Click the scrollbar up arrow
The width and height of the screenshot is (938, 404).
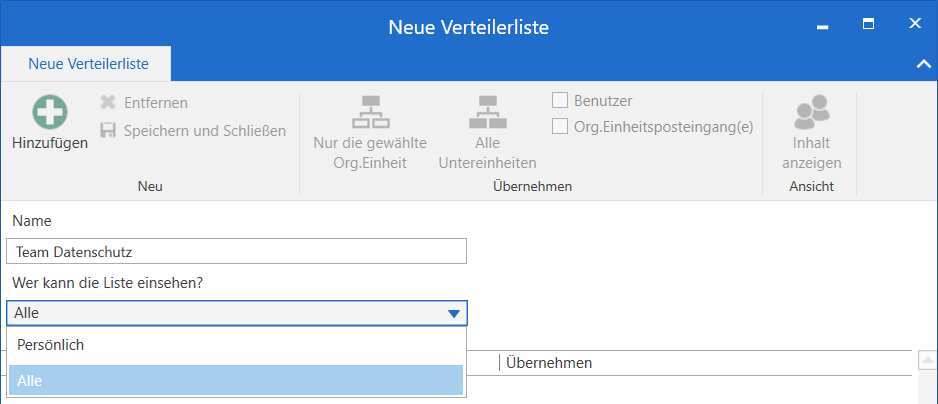tap(927, 360)
